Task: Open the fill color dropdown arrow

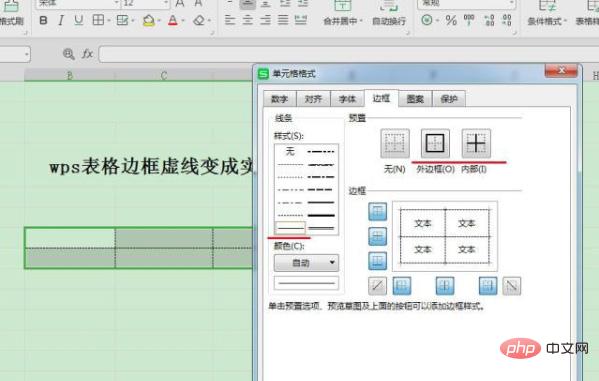Action: point(159,21)
